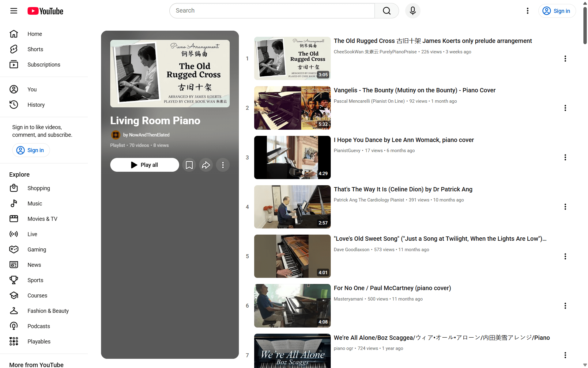Click the YouTube logo

pyautogui.click(x=45, y=11)
